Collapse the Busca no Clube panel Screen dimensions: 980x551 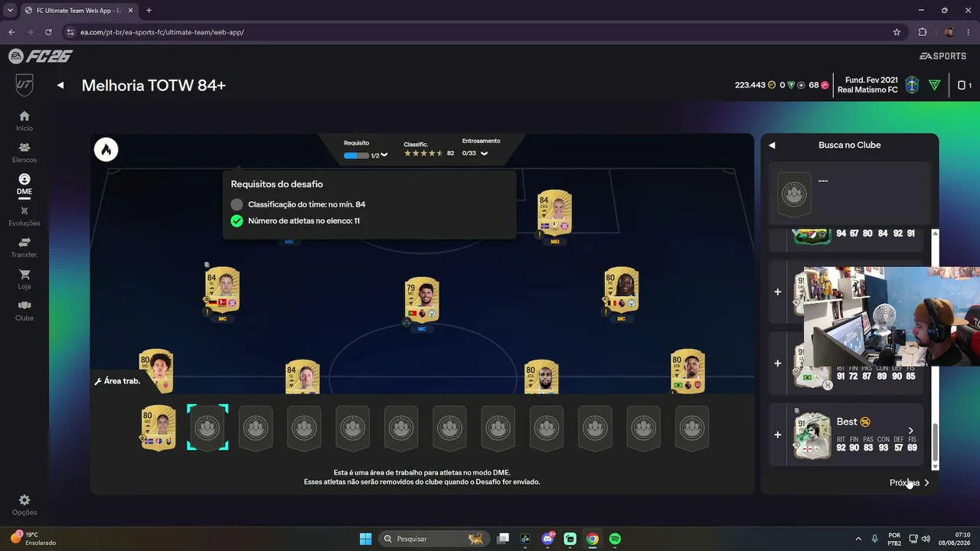[x=772, y=145]
